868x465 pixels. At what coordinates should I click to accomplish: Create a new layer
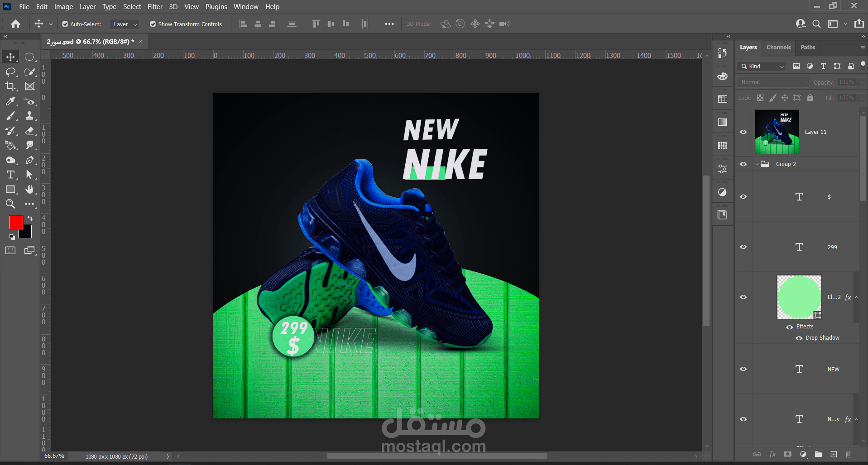pos(834,454)
